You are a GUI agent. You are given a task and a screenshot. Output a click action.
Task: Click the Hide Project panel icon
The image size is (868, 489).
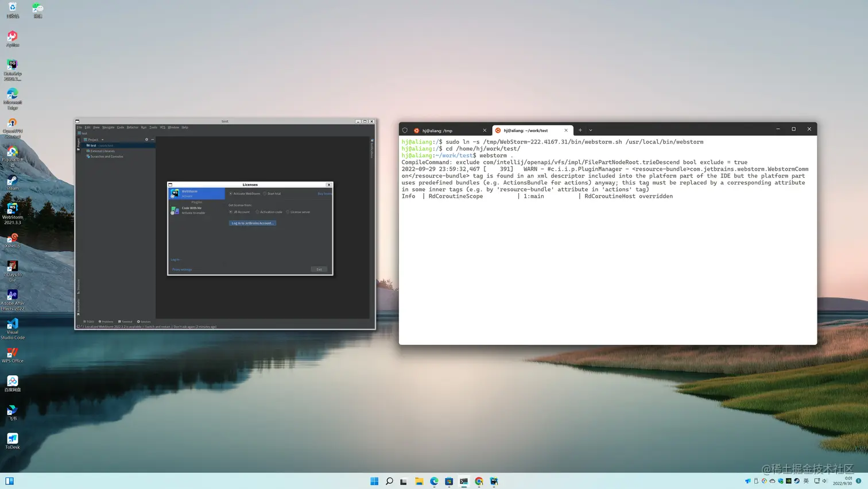[x=152, y=140]
